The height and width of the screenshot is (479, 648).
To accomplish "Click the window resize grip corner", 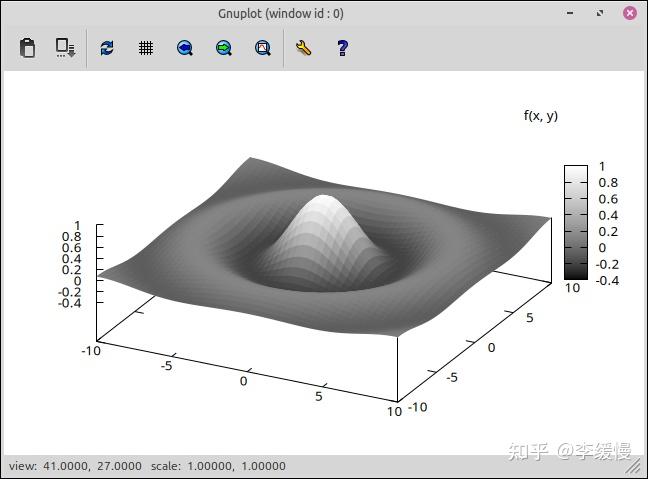I will (x=632, y=467).
